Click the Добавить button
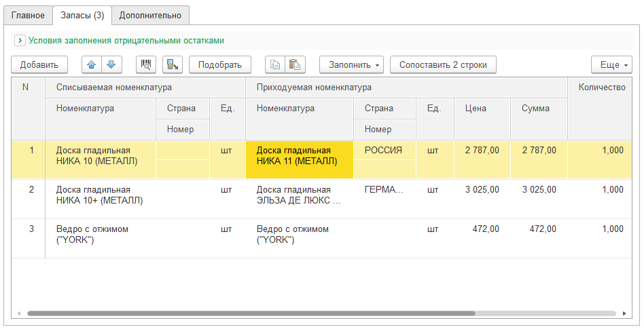 point(39,65)
